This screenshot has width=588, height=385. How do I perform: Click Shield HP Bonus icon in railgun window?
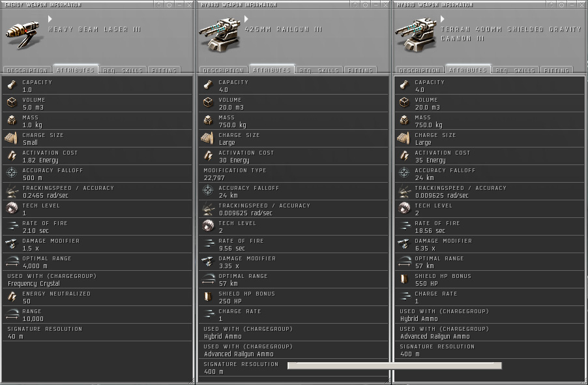208,297
